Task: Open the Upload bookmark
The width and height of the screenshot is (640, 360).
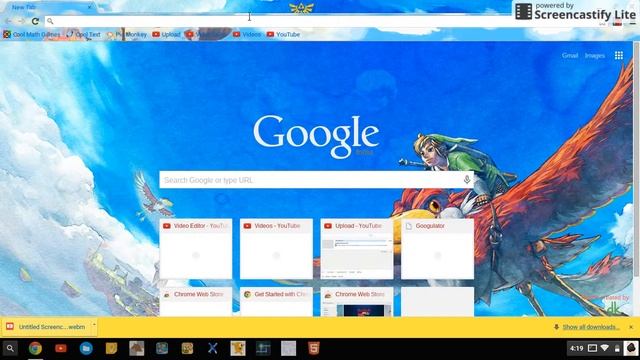Action: coord(166,35)
